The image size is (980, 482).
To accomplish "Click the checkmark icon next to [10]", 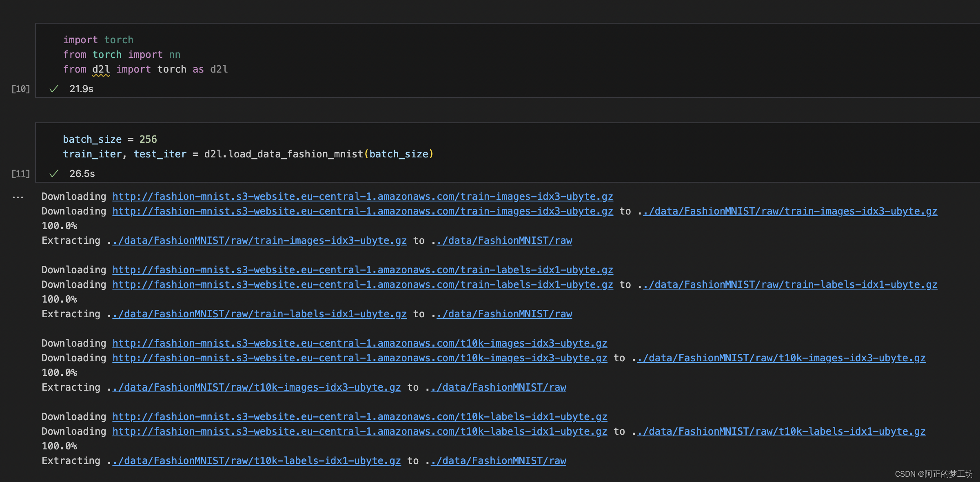I will click(x=54, y=88).
